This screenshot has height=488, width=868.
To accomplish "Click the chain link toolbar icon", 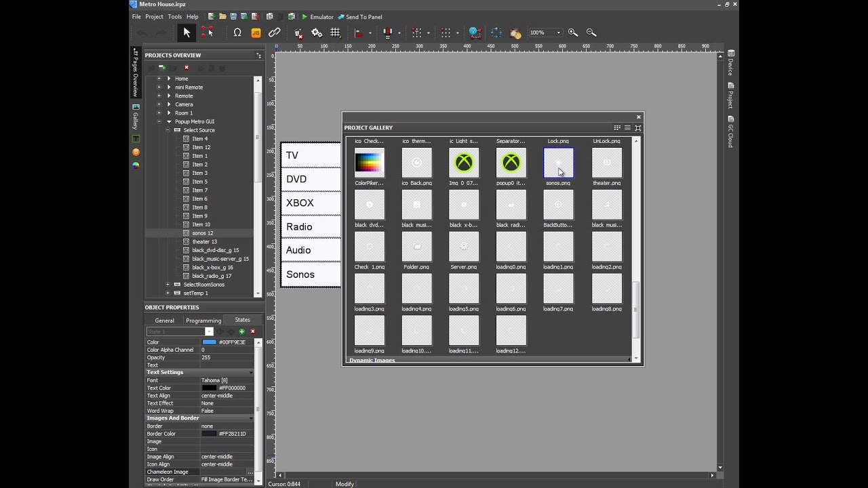I will click(275, 33).
